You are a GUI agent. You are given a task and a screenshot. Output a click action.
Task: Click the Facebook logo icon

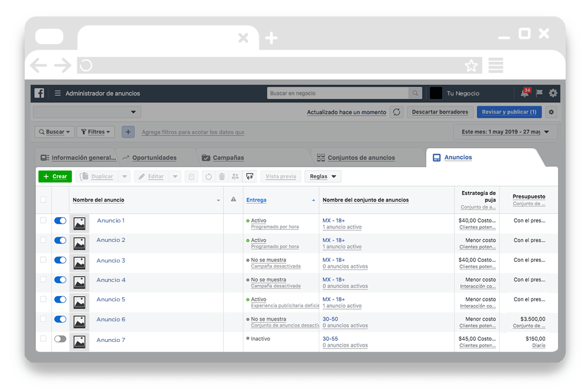(x=39, y=93)
